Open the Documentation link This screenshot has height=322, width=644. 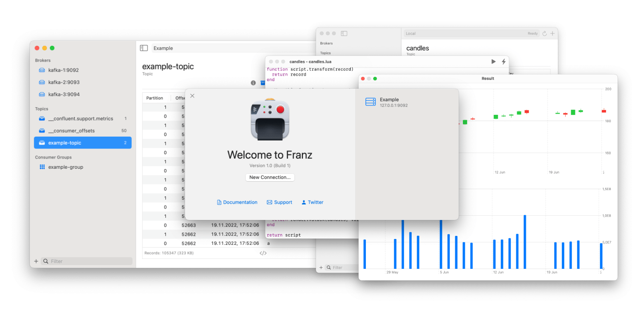coord(237,203)
